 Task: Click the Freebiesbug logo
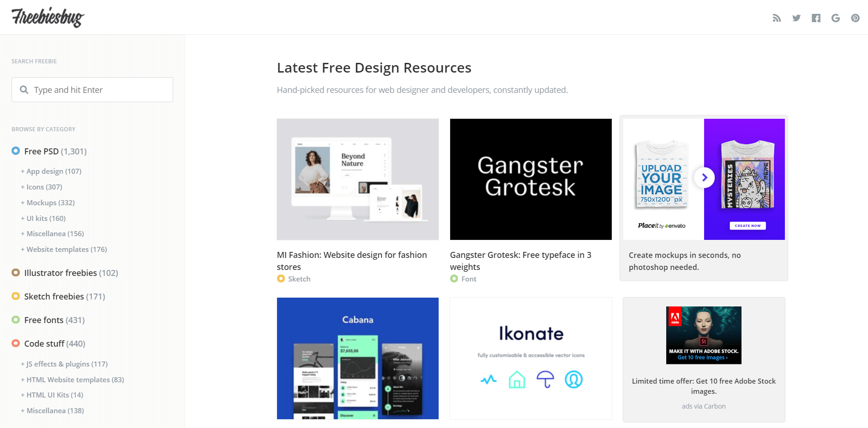[x=48, y=17]
